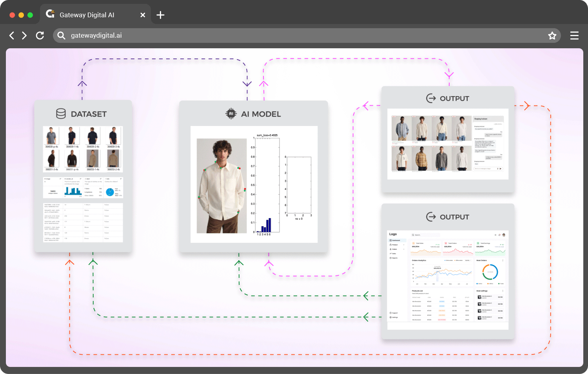Bookmark the page with the star icon

pyautogui.click(x=552, y=36)
